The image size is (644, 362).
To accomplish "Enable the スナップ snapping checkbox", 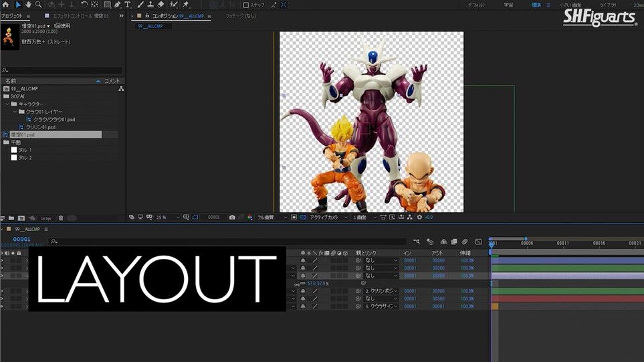I will pos(245,5).
